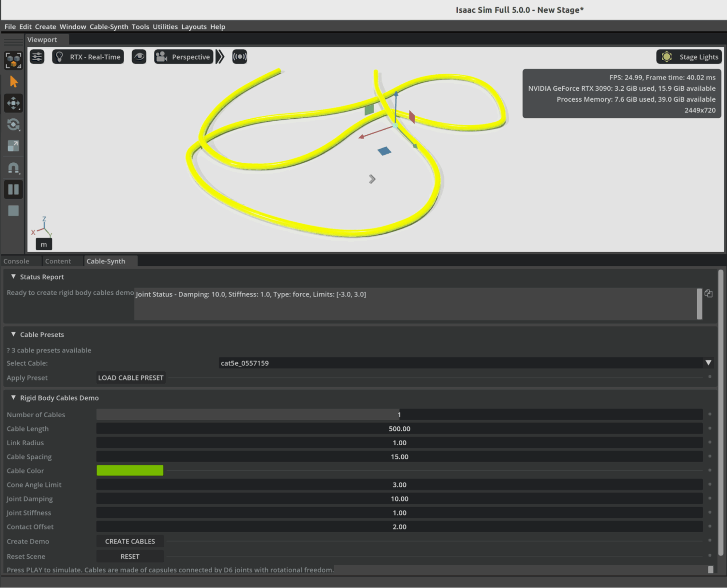The image size is (727, 588).
Task: Toggle the viewport visibility eye icon
Action: point(139,56)
